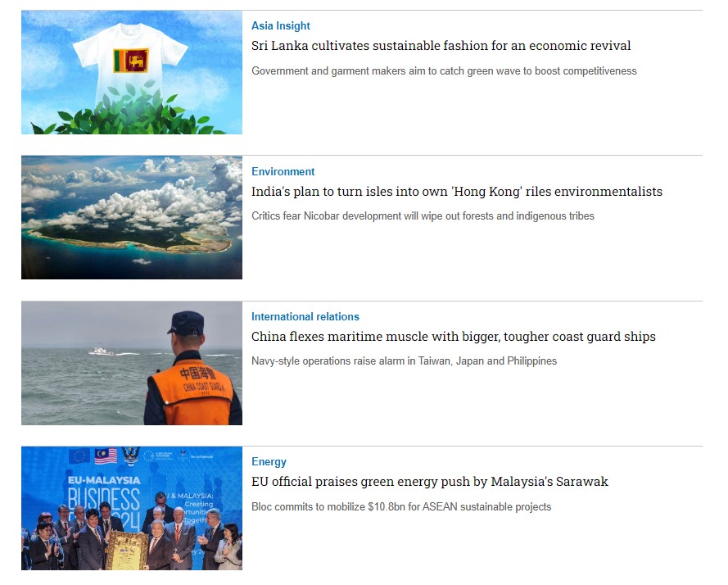Click the China Coast Guard officer photo
Screen dimensions: 728x585
[x=132, y=363]
